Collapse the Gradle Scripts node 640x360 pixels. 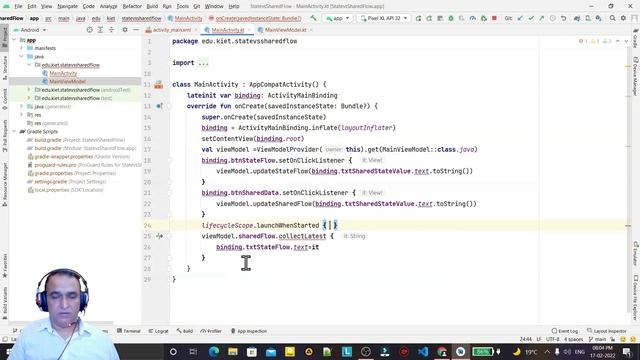coord(14,131)
